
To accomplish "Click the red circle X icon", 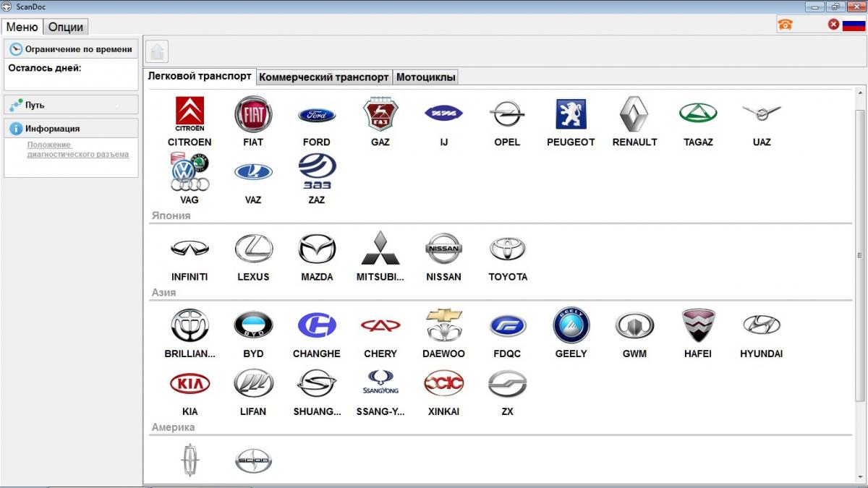I will pos(833,25).
